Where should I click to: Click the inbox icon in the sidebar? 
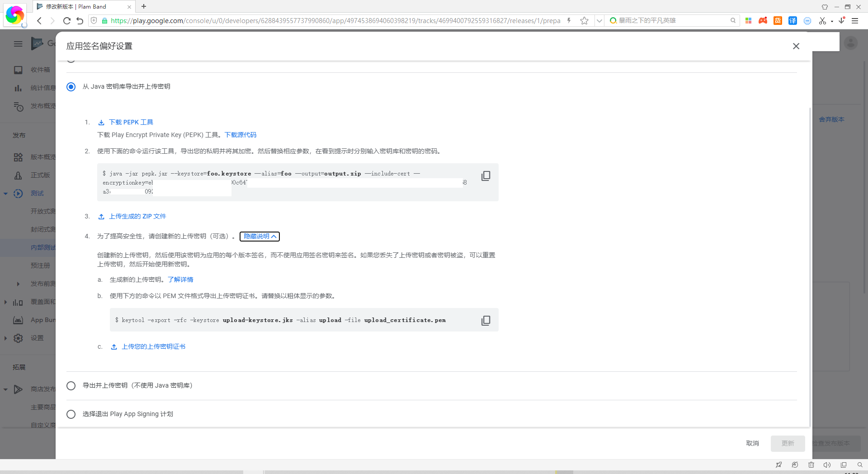click(18, 70)
